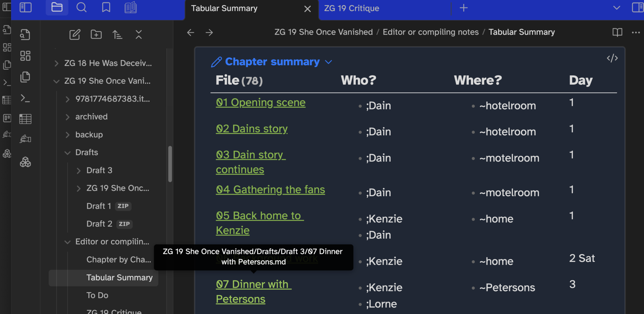644x314 pixels.
Task: Open the 01 Opening scene note link
Action: tap(260, 102)
